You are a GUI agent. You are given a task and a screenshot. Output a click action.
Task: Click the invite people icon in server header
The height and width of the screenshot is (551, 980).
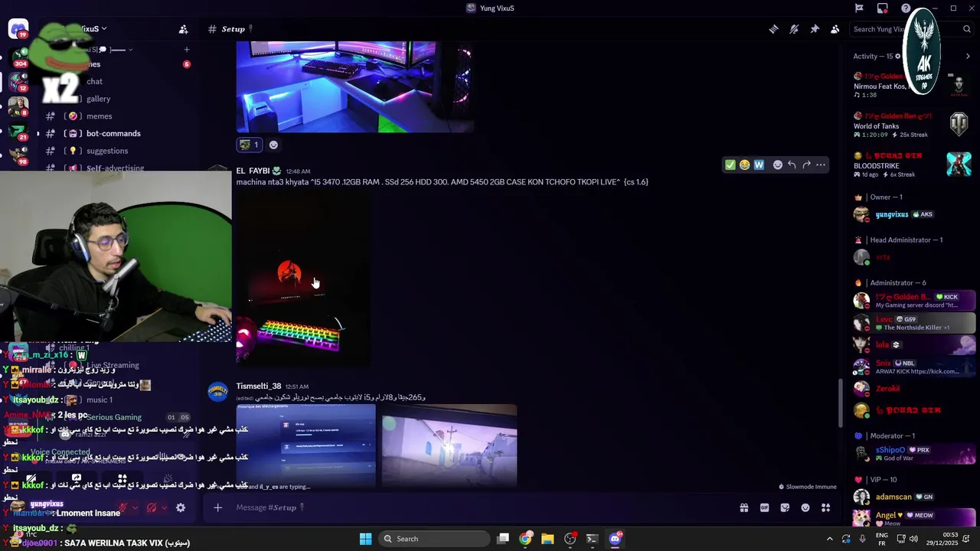click(183, 29)
